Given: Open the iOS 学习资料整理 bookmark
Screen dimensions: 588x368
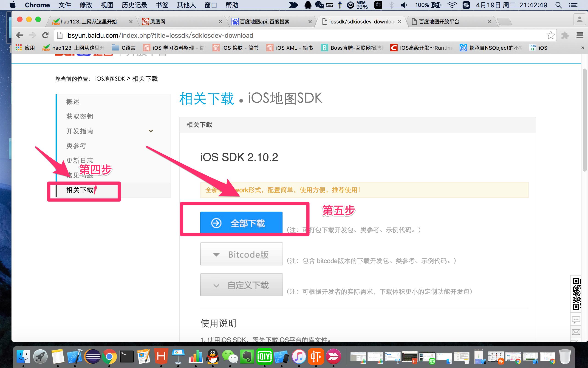Looking at the screenshot, I should tap(174, 48).
